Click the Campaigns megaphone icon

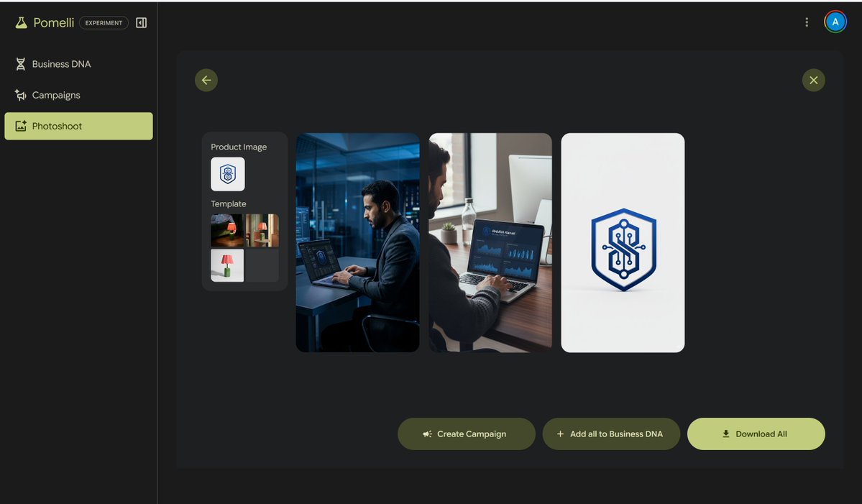[20, 95]
